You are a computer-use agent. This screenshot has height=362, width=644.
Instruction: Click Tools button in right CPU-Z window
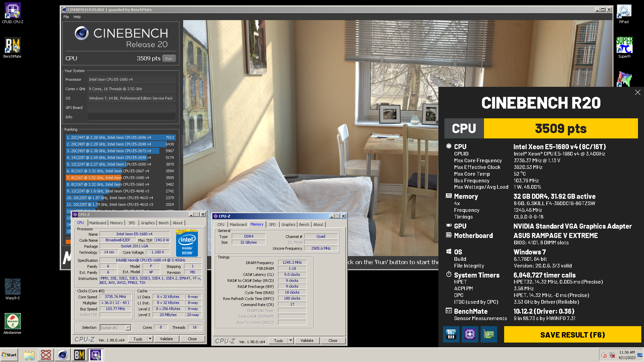(x=279, y=341)
